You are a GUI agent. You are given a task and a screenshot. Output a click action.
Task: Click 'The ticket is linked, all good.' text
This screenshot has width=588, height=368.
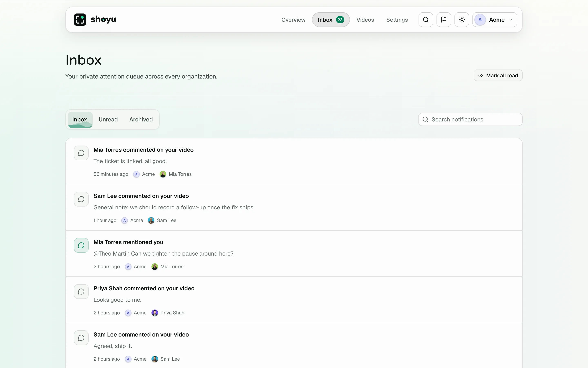tap(130, 161)
